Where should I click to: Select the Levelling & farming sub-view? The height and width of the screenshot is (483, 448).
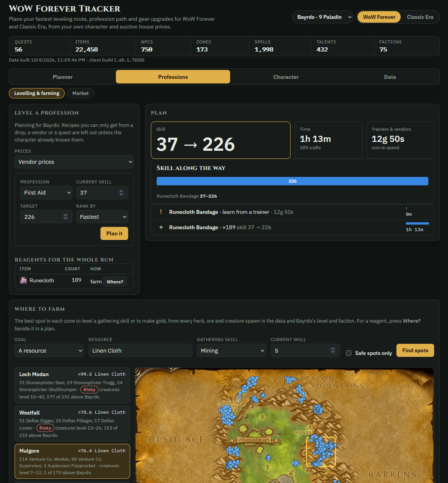[37, 93]
